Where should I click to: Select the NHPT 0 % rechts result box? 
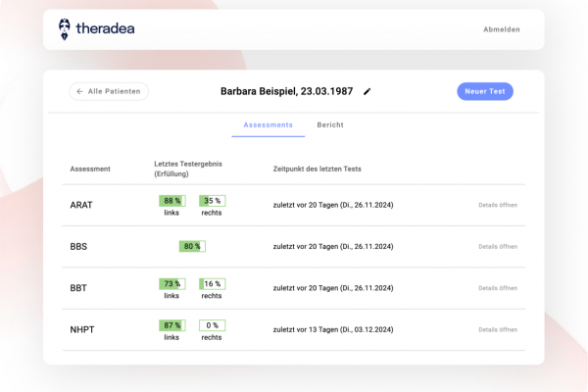click(x=212, y=324)
